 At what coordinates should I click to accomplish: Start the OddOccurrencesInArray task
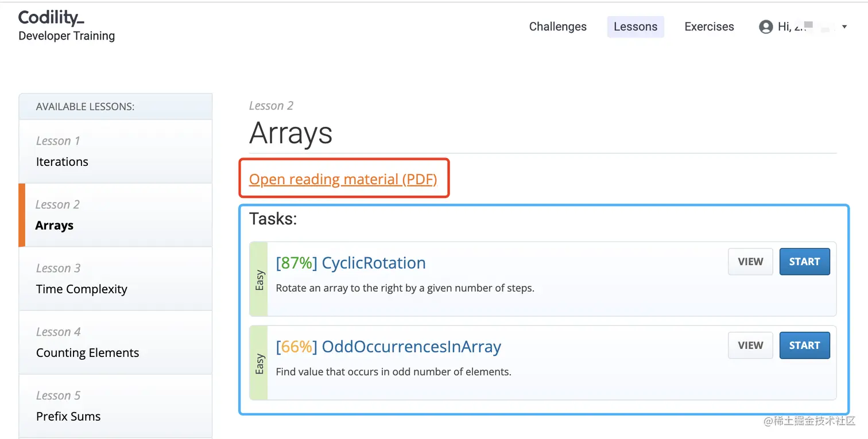point(804,345)
